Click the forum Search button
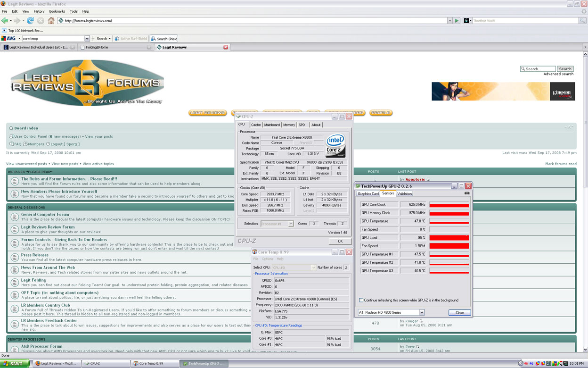 coord(565,69)
